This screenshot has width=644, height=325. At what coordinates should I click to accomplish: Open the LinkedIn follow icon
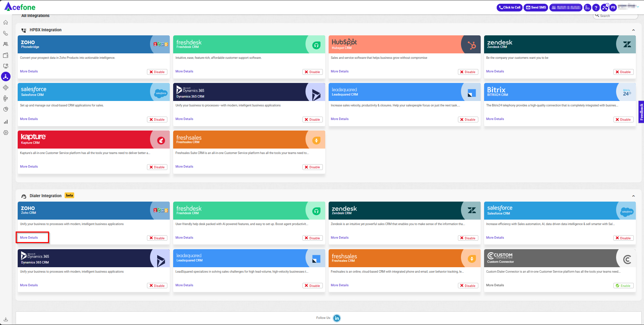(337, 318)
